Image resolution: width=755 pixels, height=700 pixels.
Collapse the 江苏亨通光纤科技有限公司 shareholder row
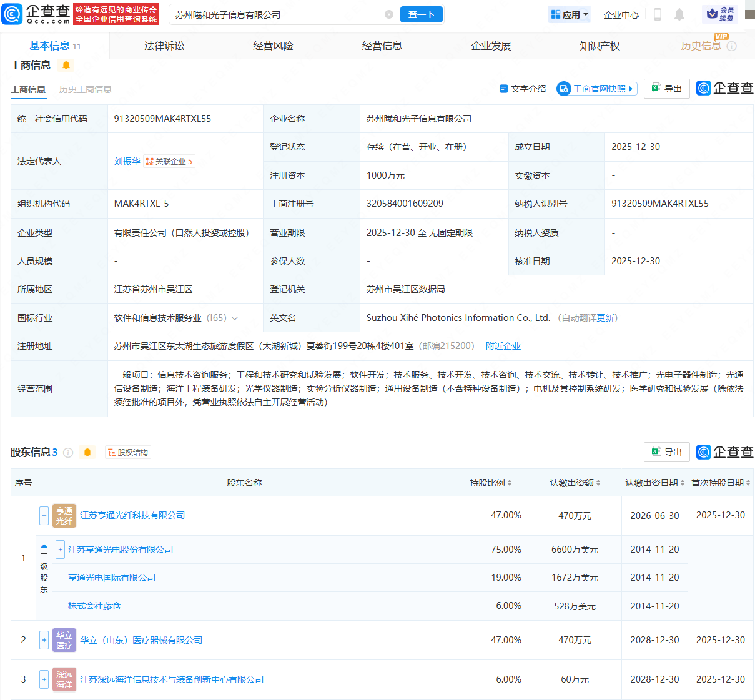[44, 516]
